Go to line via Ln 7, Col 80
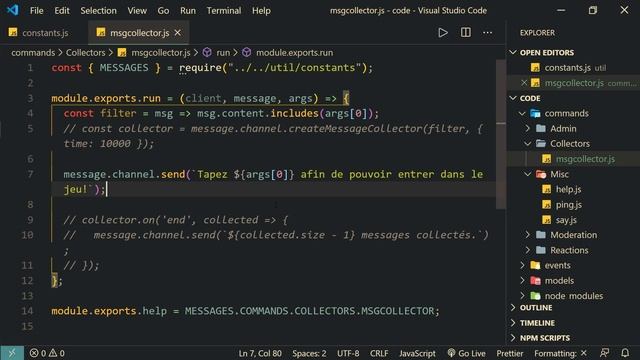 260,353
